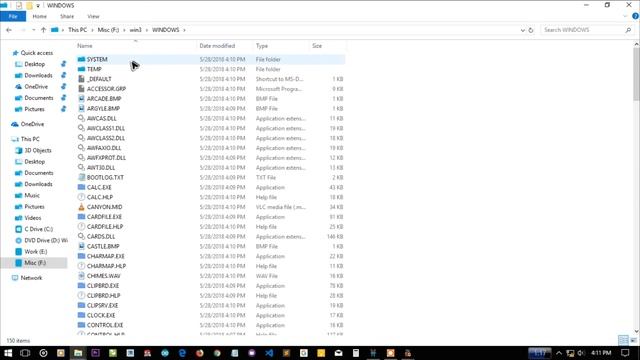Select CALC.HLP help file icon
Screen dimensions: 640x360
[x=81, y=197]
